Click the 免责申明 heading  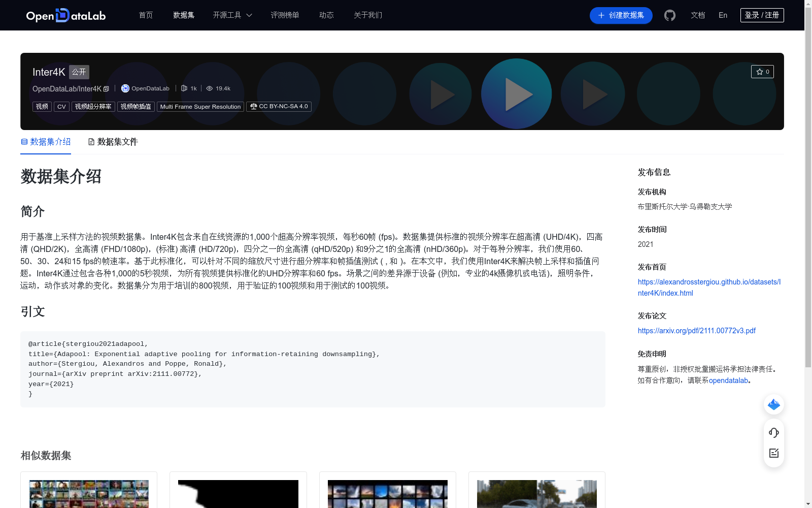click(x=652, y=354)
